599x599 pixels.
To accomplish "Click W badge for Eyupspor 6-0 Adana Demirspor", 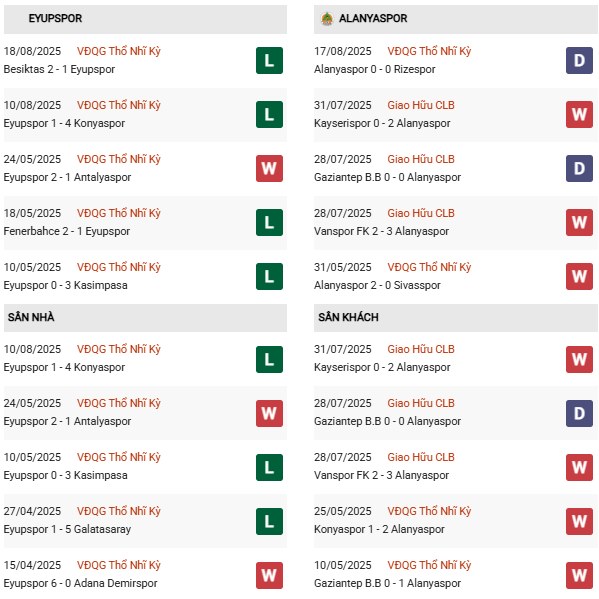I will (269, 575).
